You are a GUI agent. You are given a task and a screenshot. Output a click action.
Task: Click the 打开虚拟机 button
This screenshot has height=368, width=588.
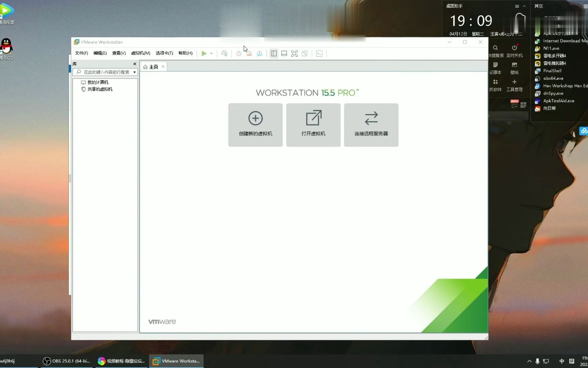[313, 125]
